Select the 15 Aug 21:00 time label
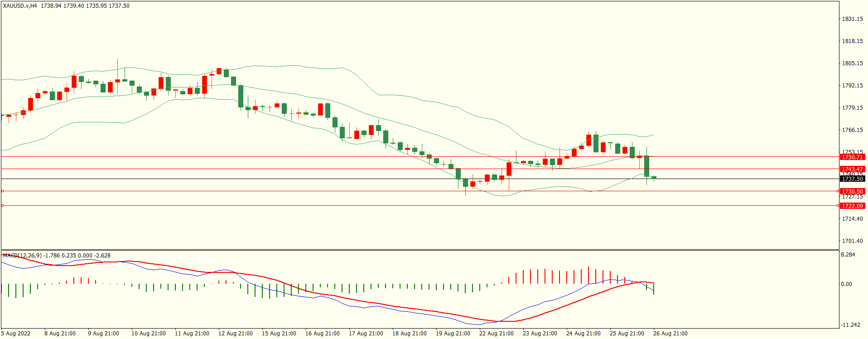Image resolution: width=868 pixels, height=339 pixels. (x=279, y=334)
